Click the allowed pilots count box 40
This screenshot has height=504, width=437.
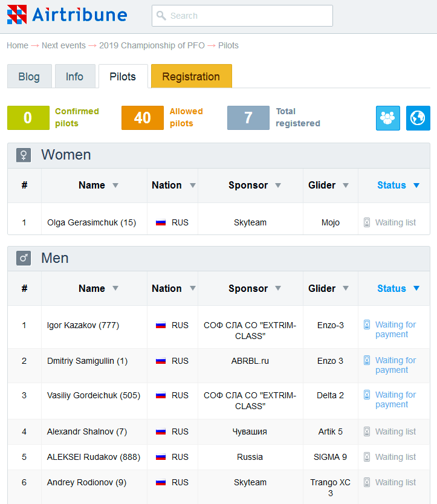tap(143, 118)
